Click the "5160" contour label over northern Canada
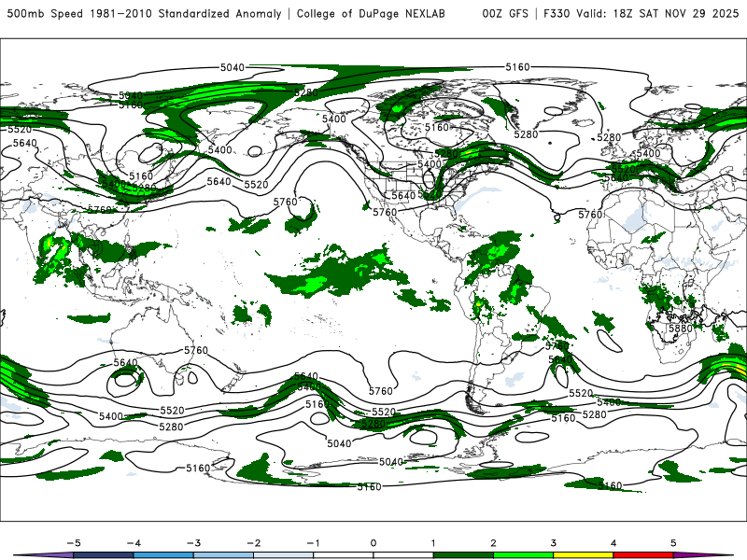 (437, 127)
